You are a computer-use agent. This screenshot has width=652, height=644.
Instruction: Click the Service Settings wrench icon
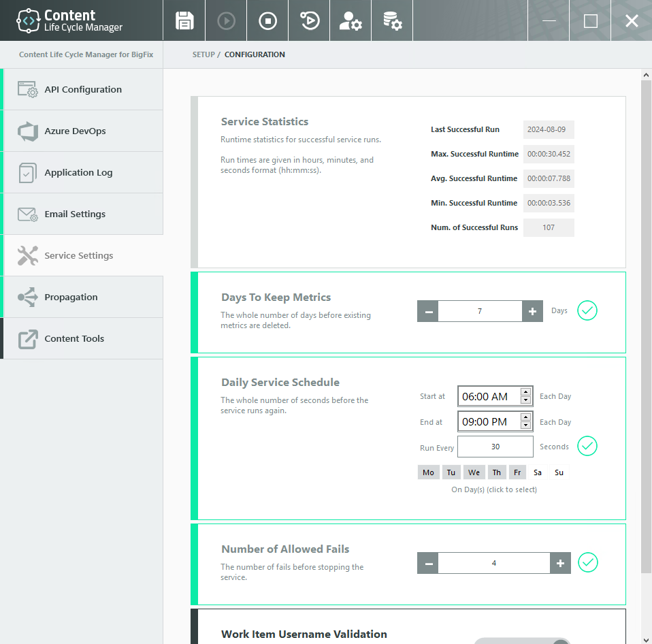[27, 255]
